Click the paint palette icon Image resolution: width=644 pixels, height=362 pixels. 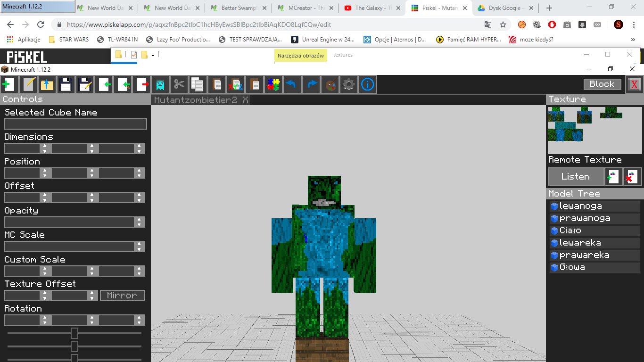tap(330, 85)
